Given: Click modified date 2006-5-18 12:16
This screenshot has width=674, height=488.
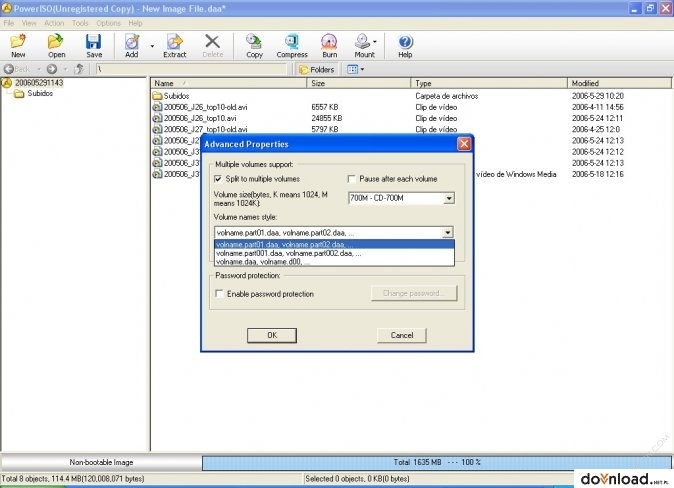Looking at the screenshot, I should tap(597, 174).
